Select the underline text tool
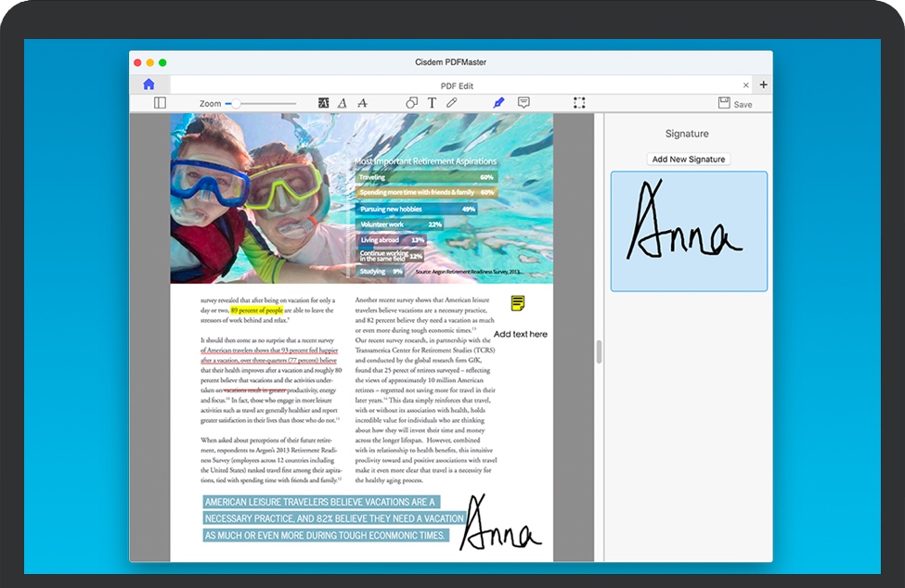 click(x=343, y=103)
